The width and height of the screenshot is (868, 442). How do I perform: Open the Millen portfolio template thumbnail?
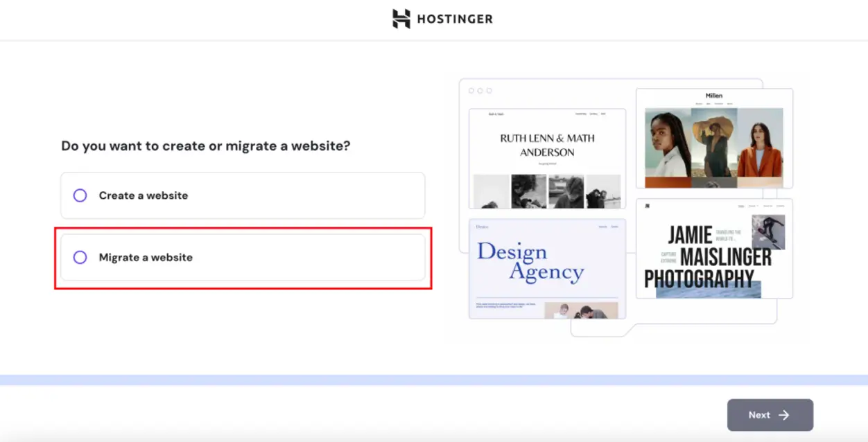pyautogui.click(x=714, y=137)
